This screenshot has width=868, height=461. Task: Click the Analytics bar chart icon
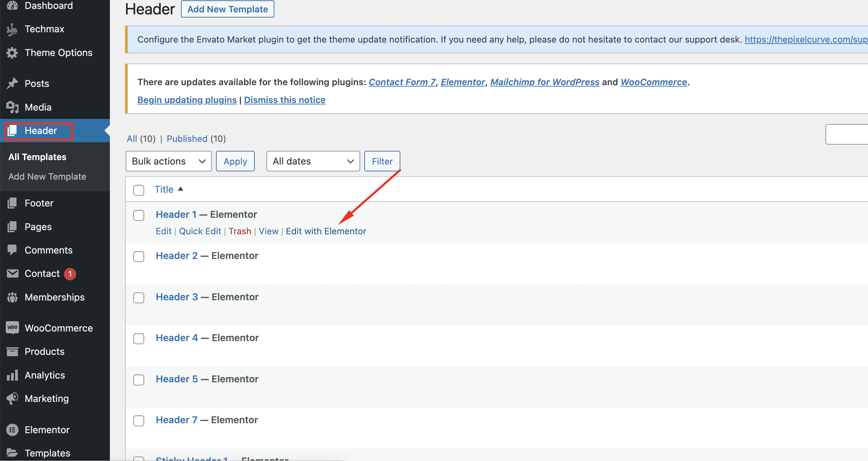(12, 375)
